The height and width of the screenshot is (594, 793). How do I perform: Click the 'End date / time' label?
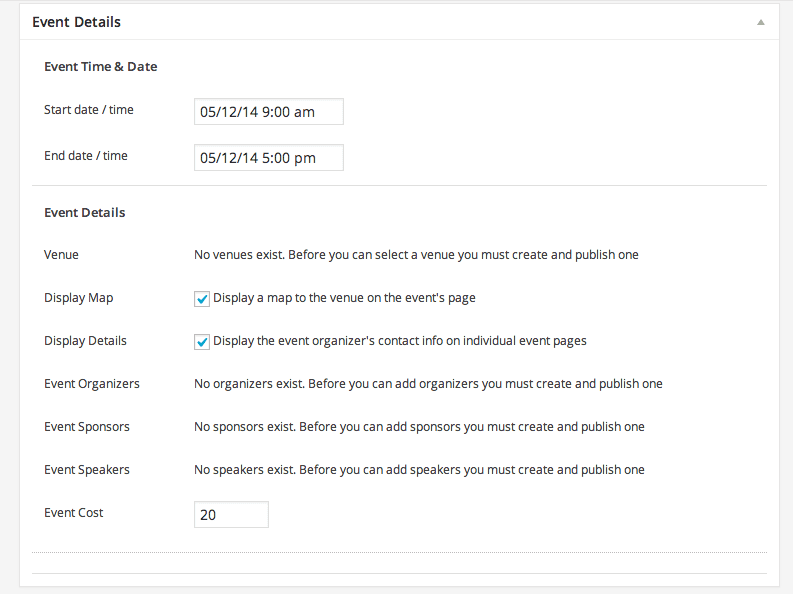tap(85, 156)
